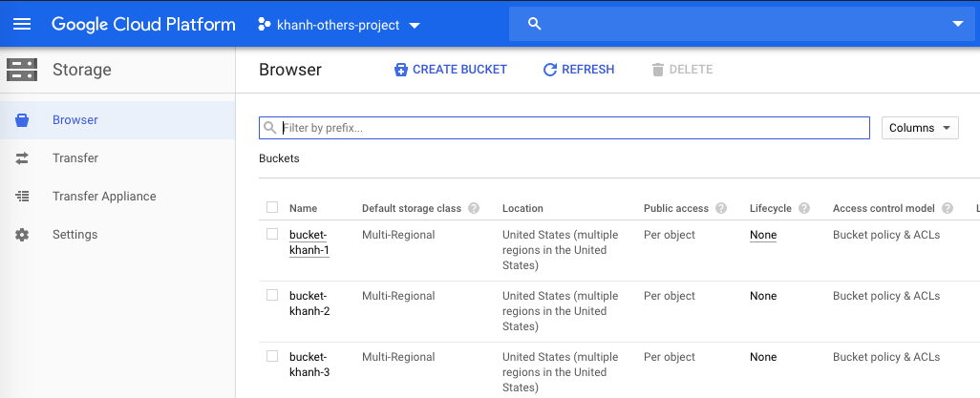Click help icon beside Access control model
This screenshot has height=398, width=980.
click(948, 208)
